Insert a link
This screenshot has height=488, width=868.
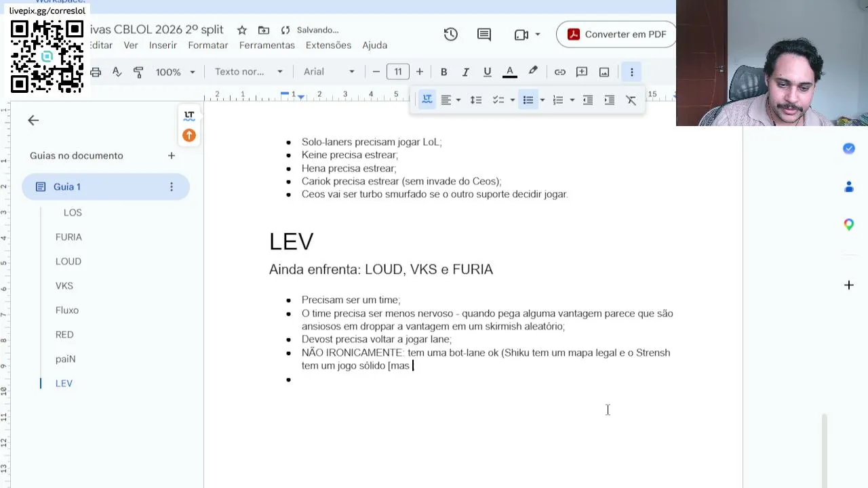point(560,72)
